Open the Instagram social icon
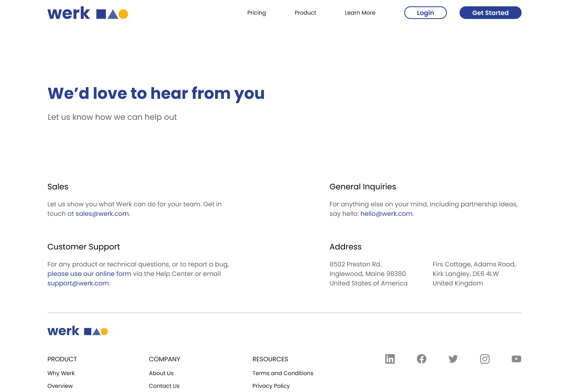The width and height of the screenshot is (569, 392). click(485, 359)
